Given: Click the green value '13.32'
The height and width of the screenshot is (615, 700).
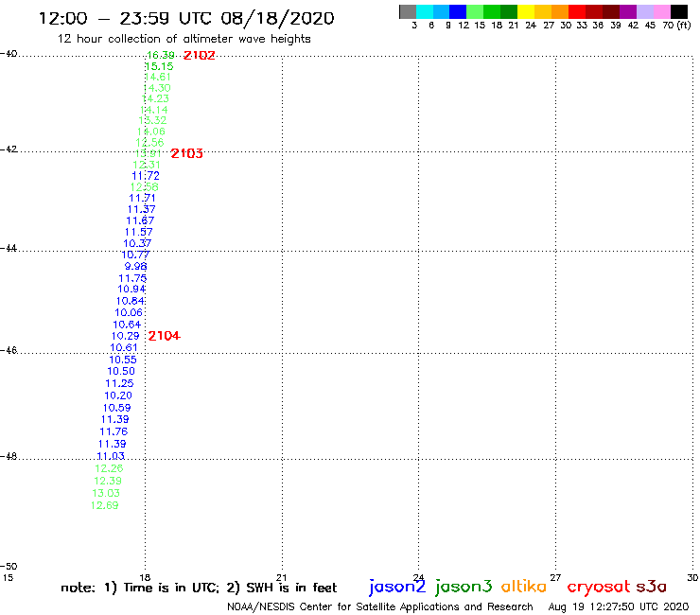Looking at the screenshot, I should click(152, 120).
